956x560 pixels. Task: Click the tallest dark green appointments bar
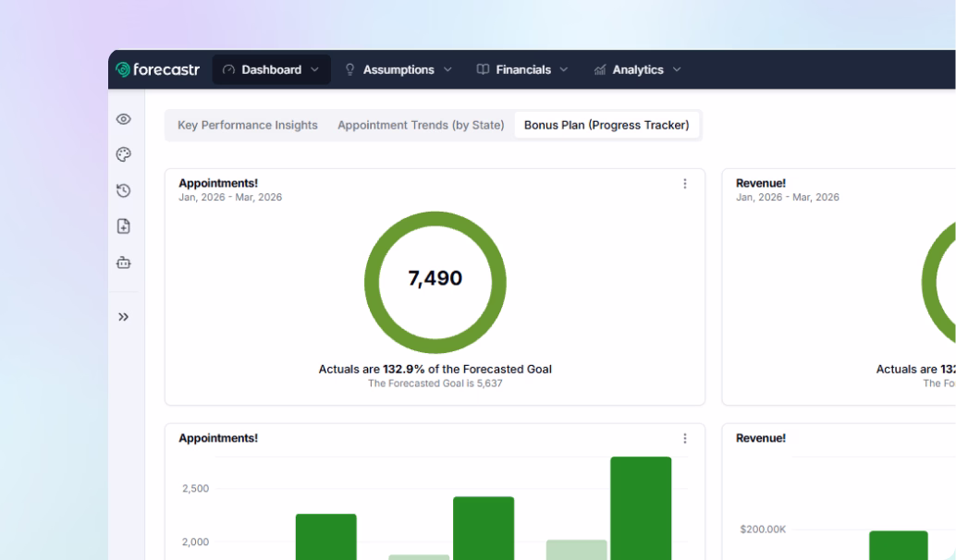tap(641, 508)
